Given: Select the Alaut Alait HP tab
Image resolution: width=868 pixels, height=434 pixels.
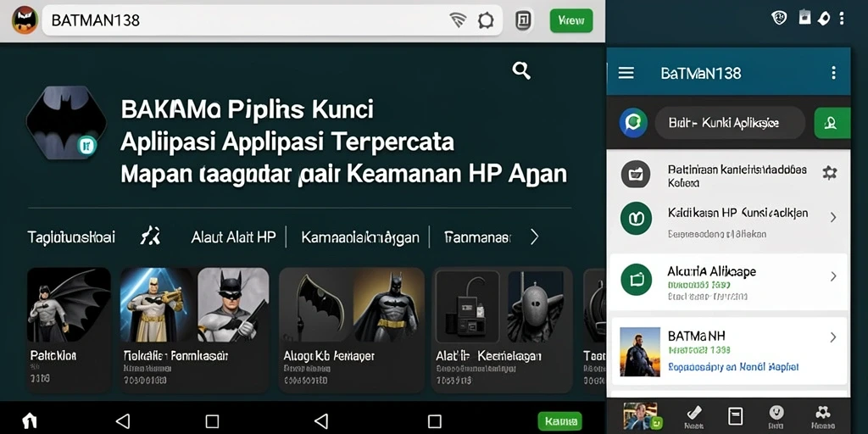Looking at the screenshot, I should tap(233, 237).
